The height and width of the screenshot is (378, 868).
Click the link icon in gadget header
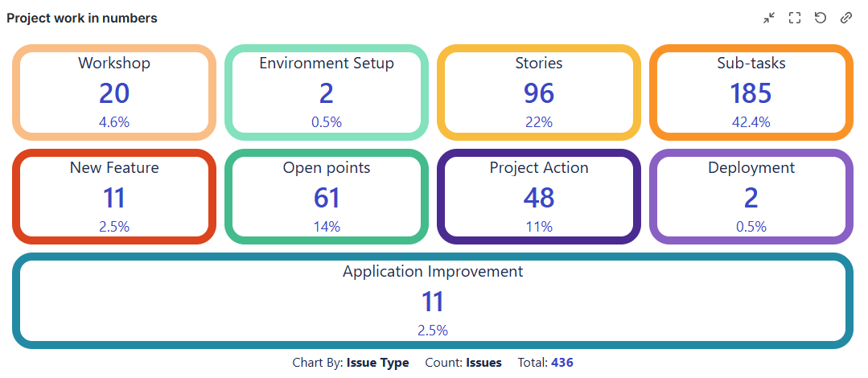click(x=845, y=18)
